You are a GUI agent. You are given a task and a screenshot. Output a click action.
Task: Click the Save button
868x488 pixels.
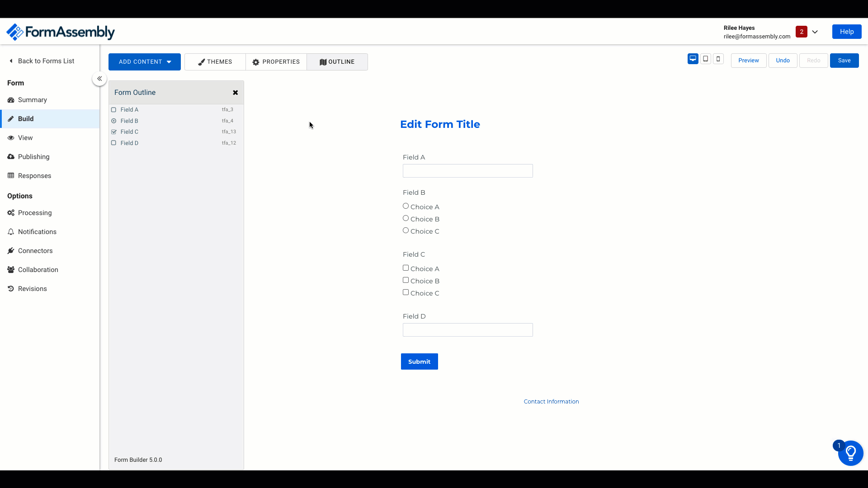pyautogui.click(x=844, y=61)
